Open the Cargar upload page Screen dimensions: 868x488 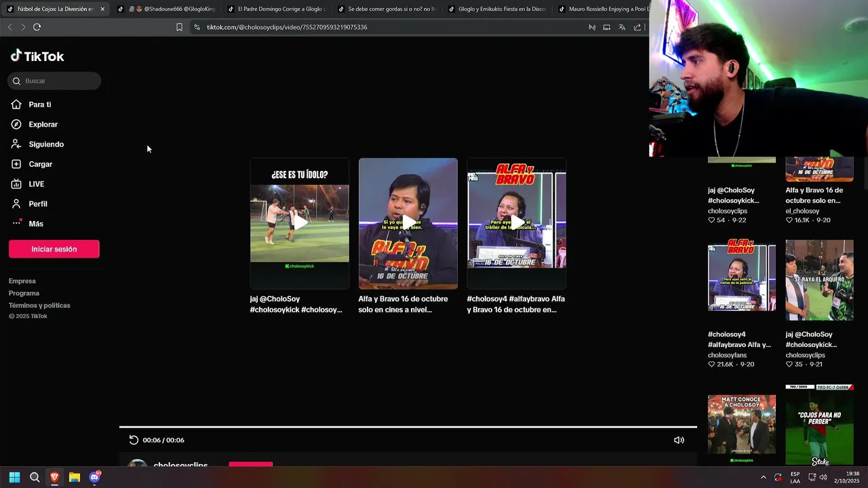32,164
